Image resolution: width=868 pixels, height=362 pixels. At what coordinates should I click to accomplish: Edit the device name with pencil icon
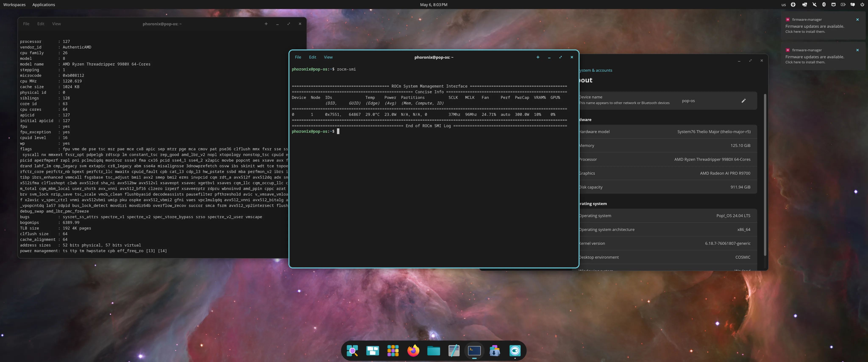(x=744, y=101)
